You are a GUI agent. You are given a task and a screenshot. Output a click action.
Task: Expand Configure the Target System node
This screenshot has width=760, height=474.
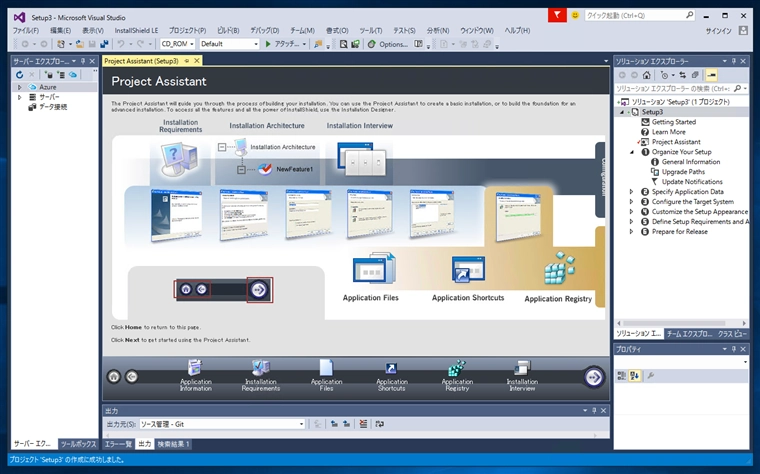tap(632, 202)
